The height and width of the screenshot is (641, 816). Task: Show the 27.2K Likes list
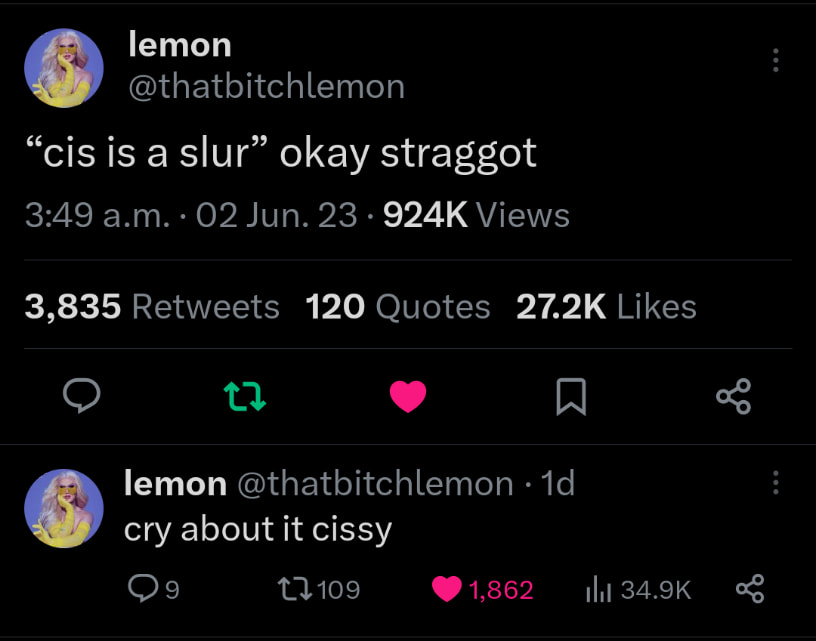[606, 306]
